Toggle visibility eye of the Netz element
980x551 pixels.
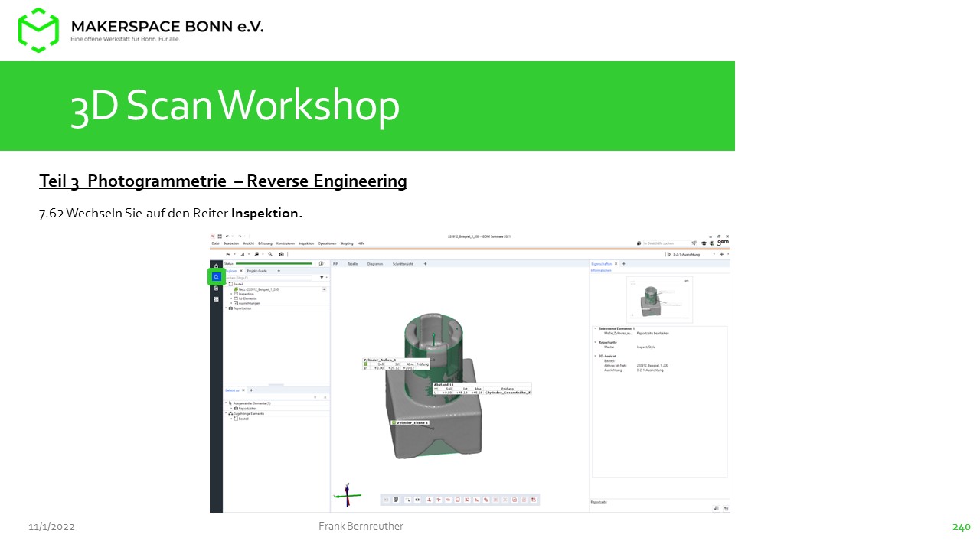tap(324, 289)
